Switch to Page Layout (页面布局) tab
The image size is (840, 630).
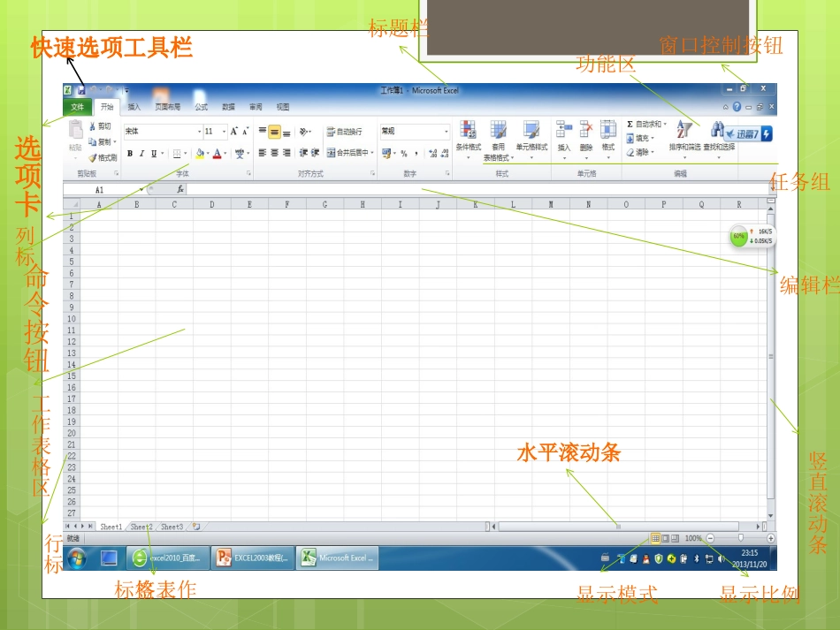point(168,107)
